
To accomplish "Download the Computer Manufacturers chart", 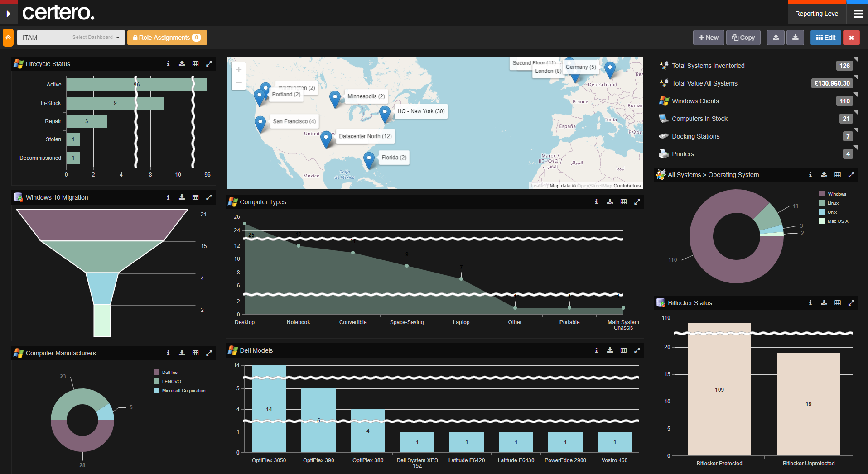I will (182, 353).
